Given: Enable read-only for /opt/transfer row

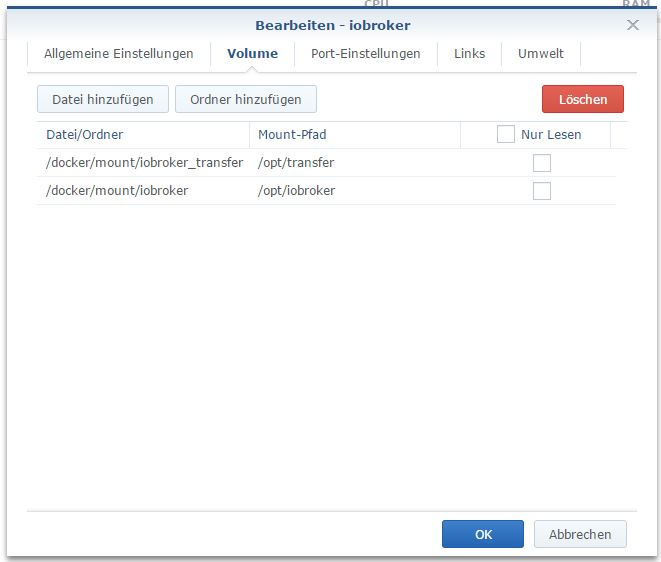Looking at the screenshot, I should (542, 163).
